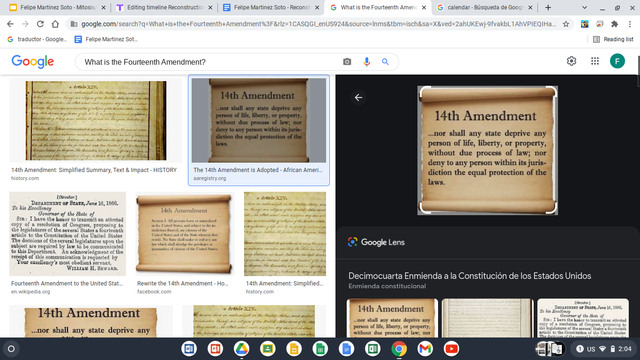The image size is (640, 360).
Task: Launch YouTube from the shelf
Action: (451, 349)
